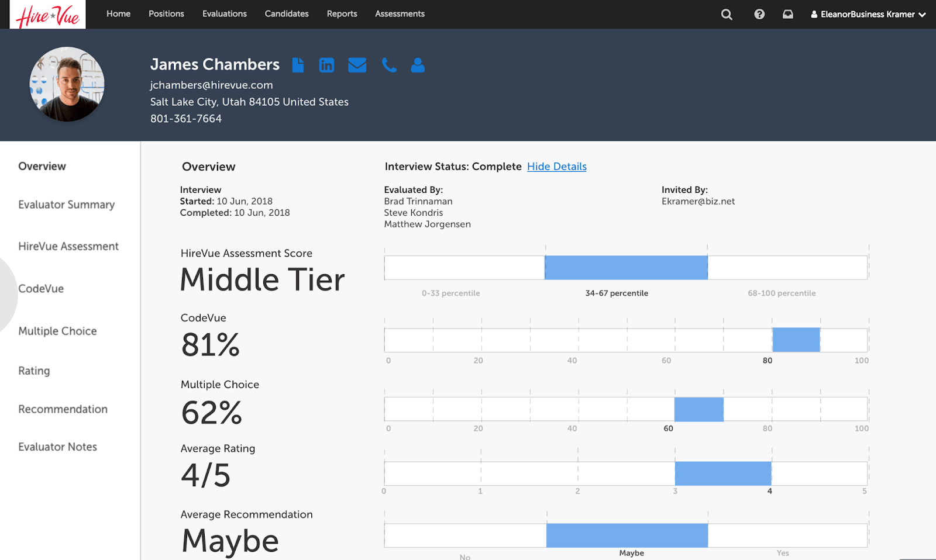Open candidate resume document icon
This screenshot has height=560, width=936.
tap(298, 65)
